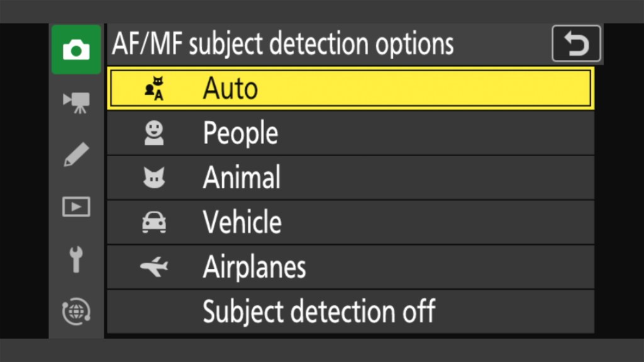The image size is (644, 362).
Task: Open the network menu globe icon
Action: (76, 312)
